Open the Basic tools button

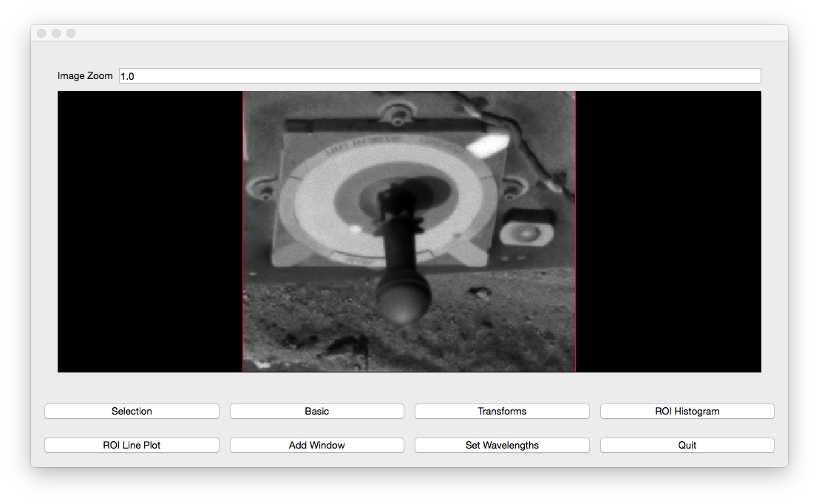pyautogui.click(x=316, y=411)
